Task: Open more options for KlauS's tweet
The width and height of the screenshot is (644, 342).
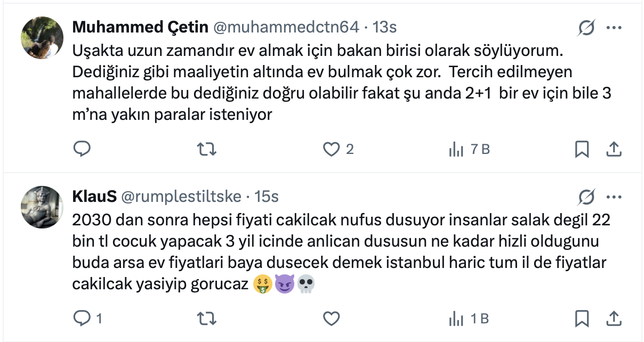Action: pyautogui.click(x=614, y=197)
